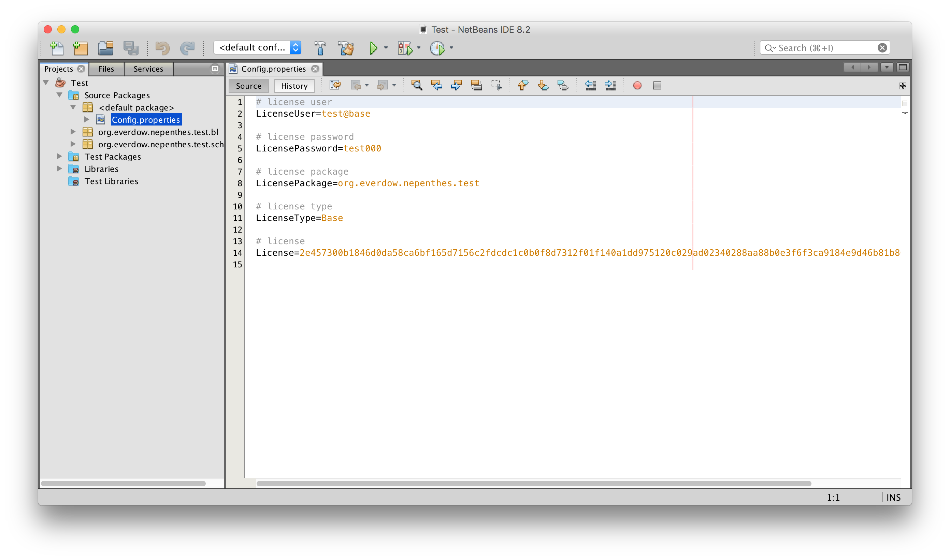Collapse the Source Packages node
This screenshot has height=560, width=950.
click(x=60, y=95)
